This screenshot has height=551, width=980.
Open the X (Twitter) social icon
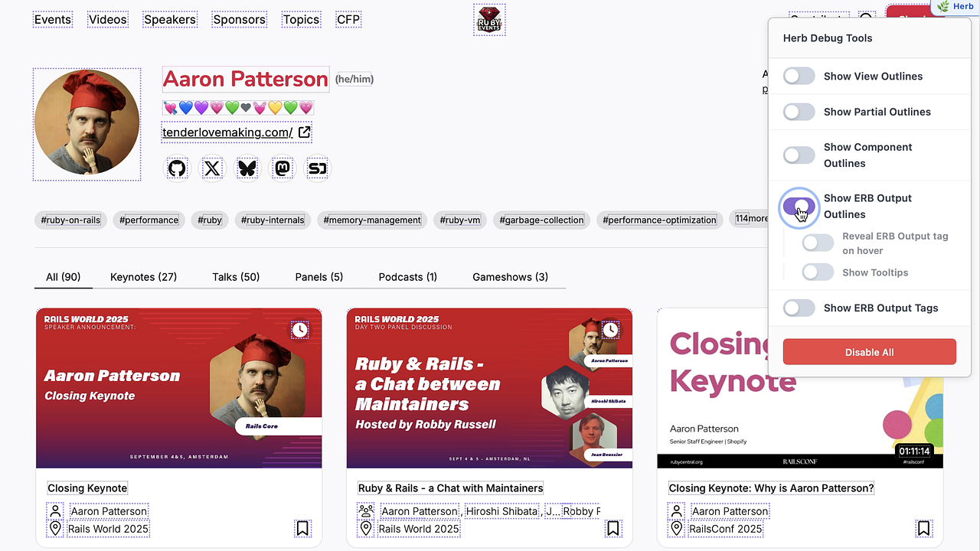point(212,168)
